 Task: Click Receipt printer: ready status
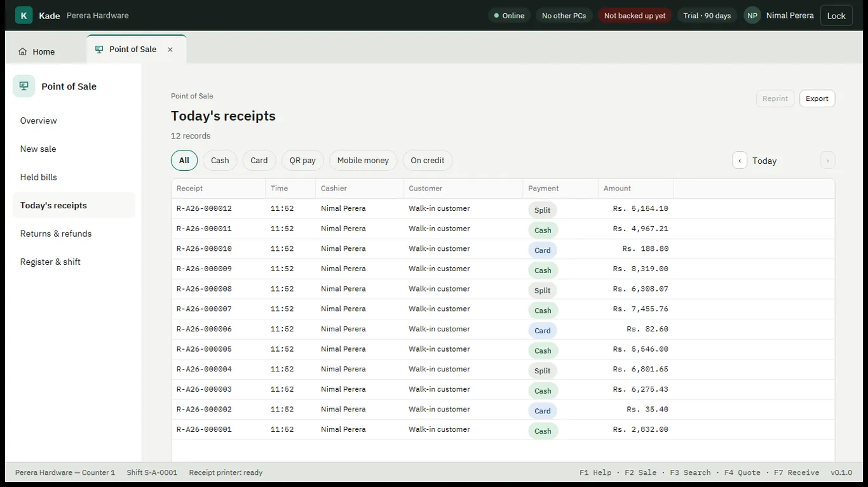pyautogui.click(x=226, y=472)
